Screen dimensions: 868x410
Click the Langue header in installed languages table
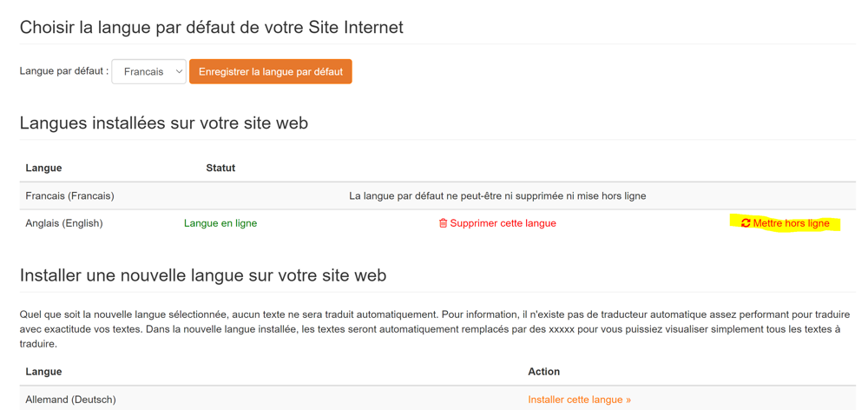[x=43, y=168]
